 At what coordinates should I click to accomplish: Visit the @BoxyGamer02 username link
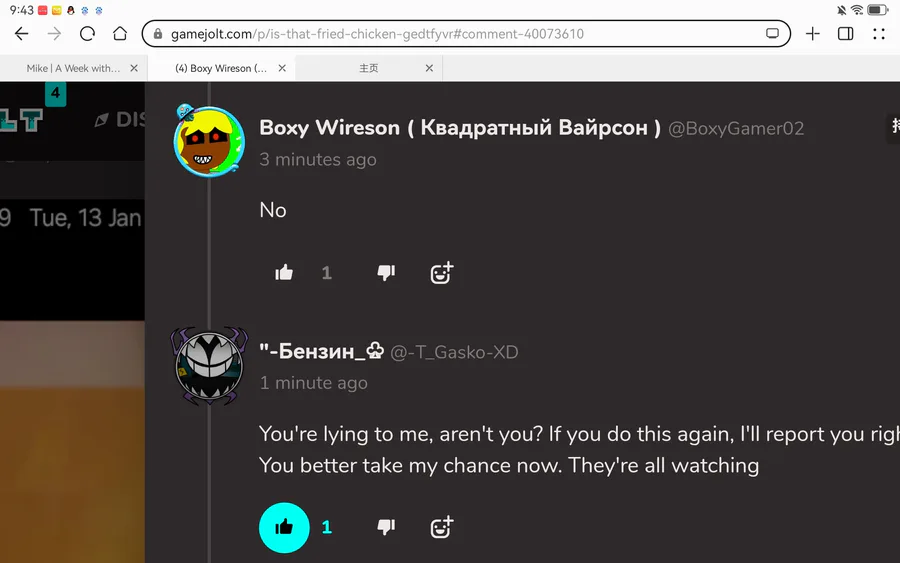(736, 129)
